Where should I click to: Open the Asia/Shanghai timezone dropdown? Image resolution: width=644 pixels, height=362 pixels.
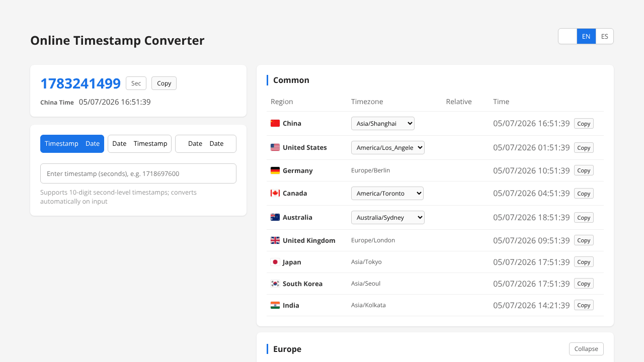(x=383, y=123)
